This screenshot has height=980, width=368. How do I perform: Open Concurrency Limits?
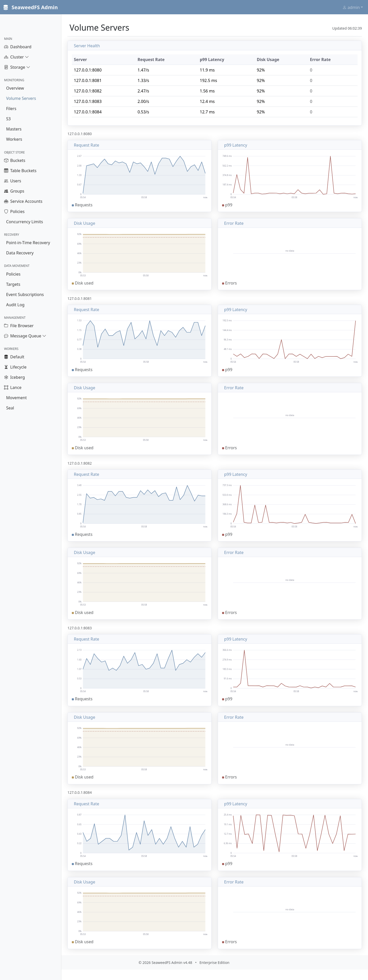(x=24, y=222)
